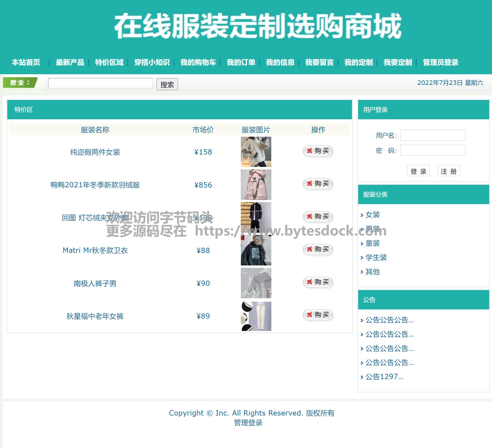View the sweater product image in first row
The width and height of the screenshot is (492, 448).
coord(256,152)
